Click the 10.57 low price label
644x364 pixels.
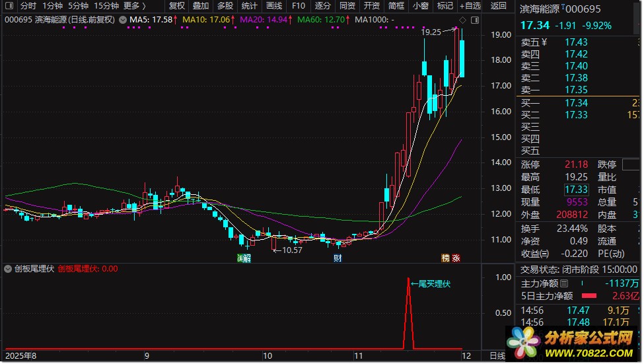coord(292,250)
